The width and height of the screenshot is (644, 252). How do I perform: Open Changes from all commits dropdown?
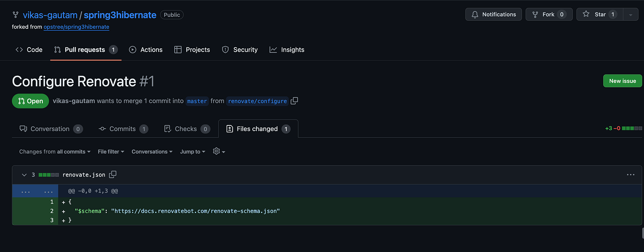point(55,152)
